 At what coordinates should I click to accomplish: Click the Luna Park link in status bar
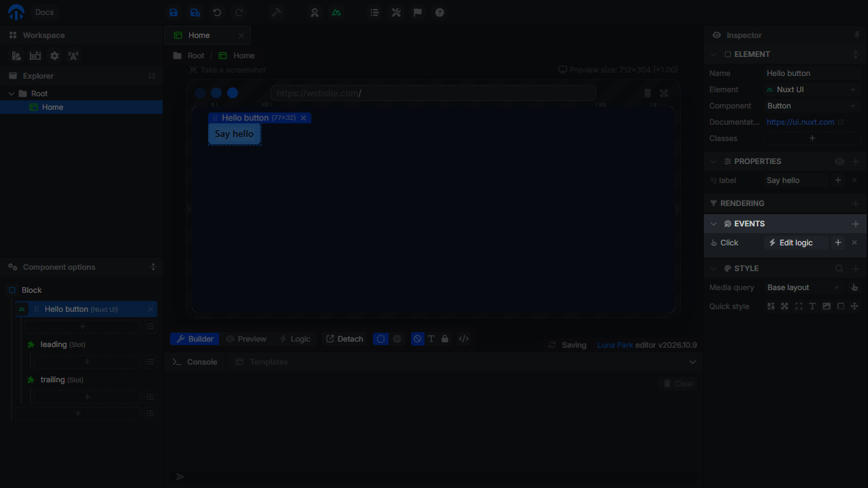pos(615,345)
